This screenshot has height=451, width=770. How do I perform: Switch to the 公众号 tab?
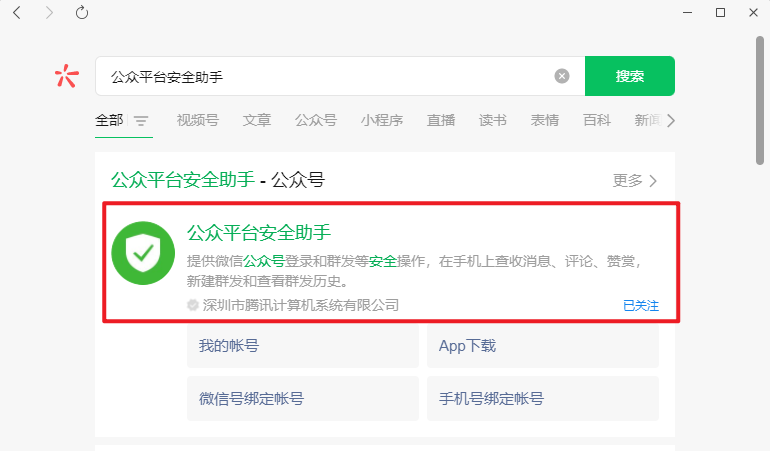coord(316,120)
